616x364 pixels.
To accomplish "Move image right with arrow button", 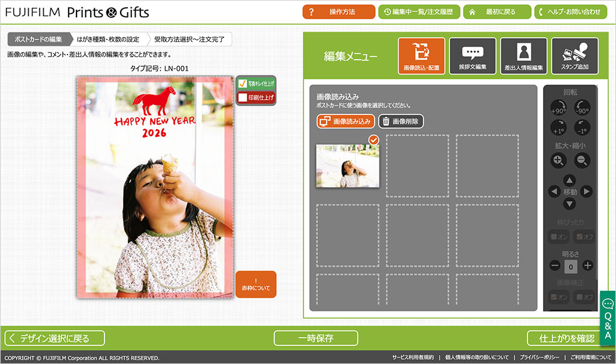I will pyautogui.click(x=587, y=192).
